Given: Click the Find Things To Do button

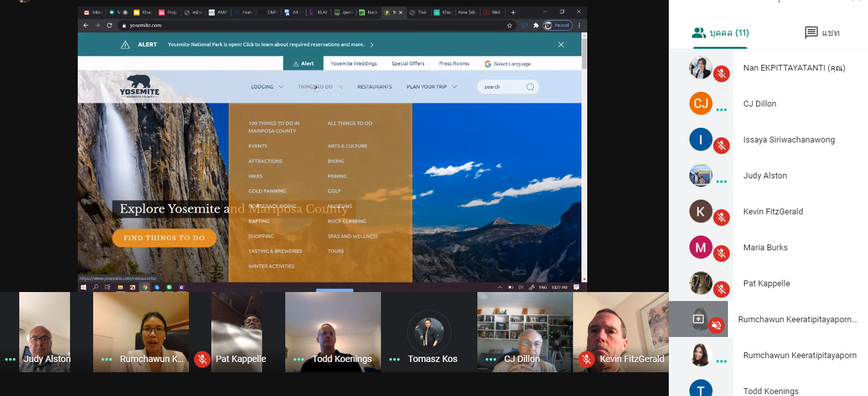Looking at the screenshot, I should (x=164, y=238).
